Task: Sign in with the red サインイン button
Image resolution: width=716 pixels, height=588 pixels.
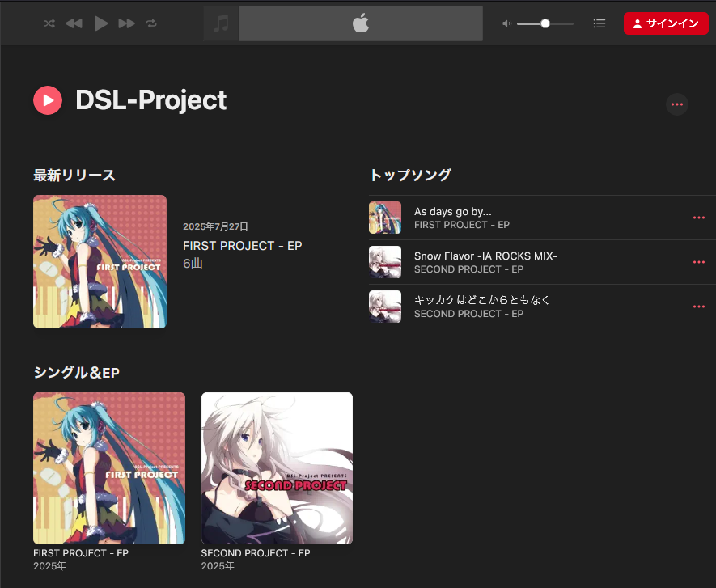Action: 666,23
